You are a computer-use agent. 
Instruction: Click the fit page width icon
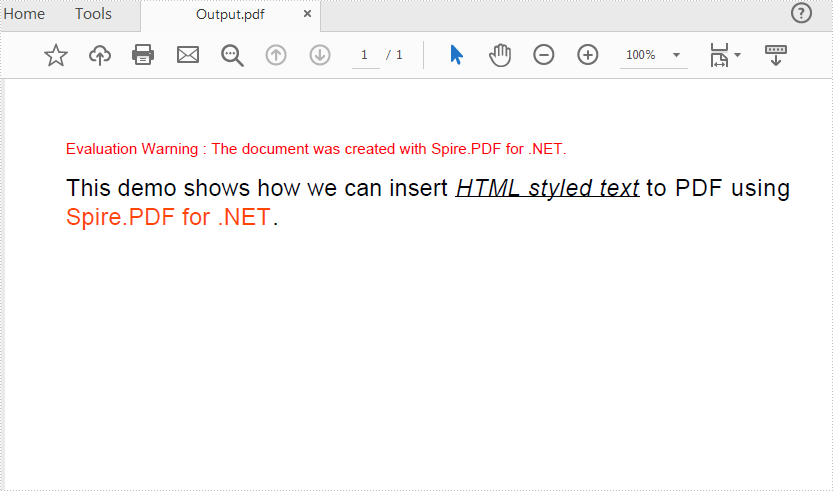(719, 55)
